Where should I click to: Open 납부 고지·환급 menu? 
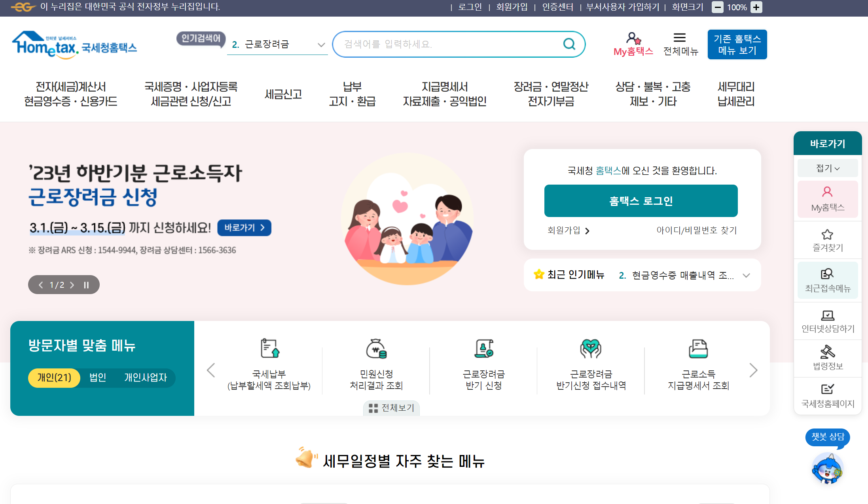352,94
